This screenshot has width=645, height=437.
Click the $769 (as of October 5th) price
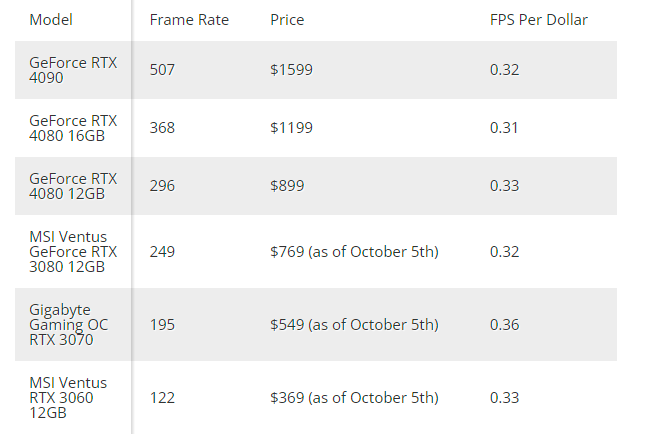tap(354, 251)
